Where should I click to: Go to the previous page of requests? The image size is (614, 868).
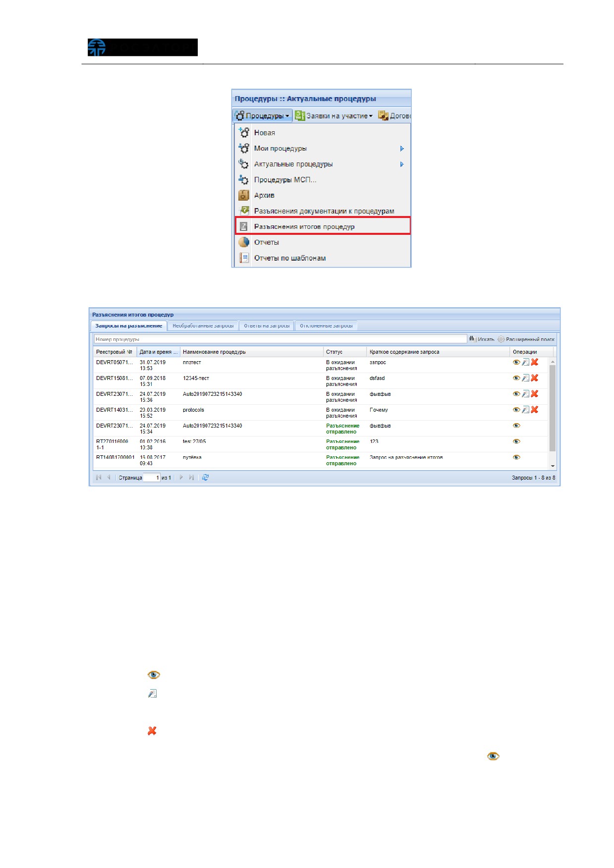[109, 478]
